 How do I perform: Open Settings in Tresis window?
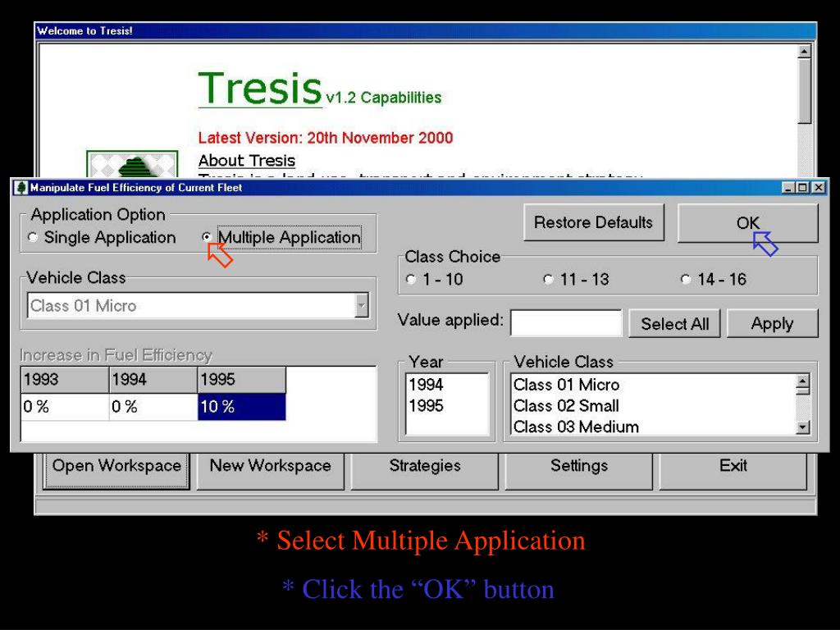point(579,471)
